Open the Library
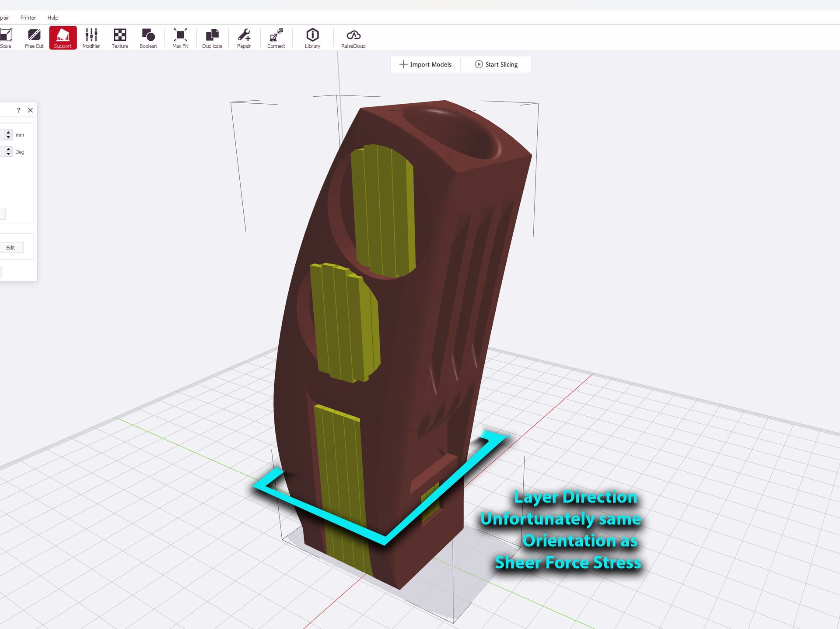This screenshot has height=629, width=840. (x=312, y=38)
